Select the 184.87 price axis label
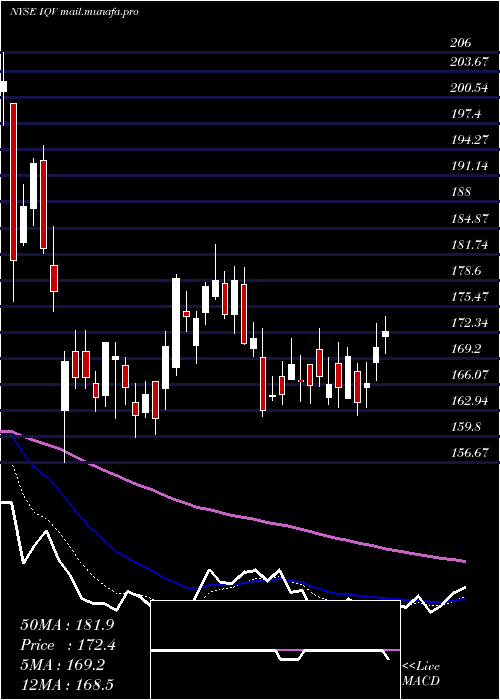The image size is (500, 700). pyautogui.click(x=469, y=219)
